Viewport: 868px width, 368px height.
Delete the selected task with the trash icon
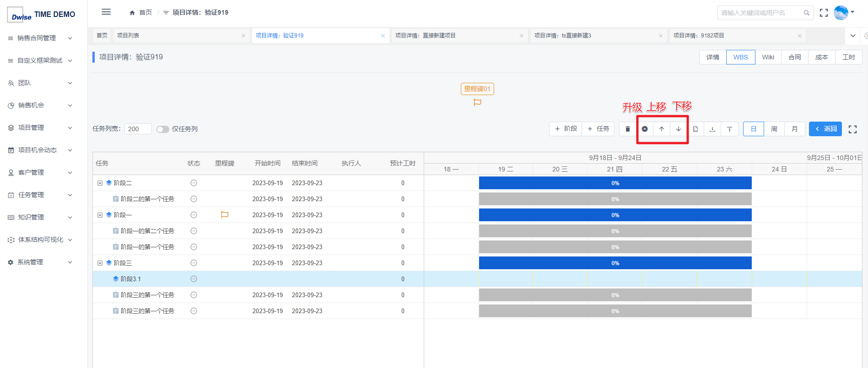pyautogui.click(x=628, y=129)
